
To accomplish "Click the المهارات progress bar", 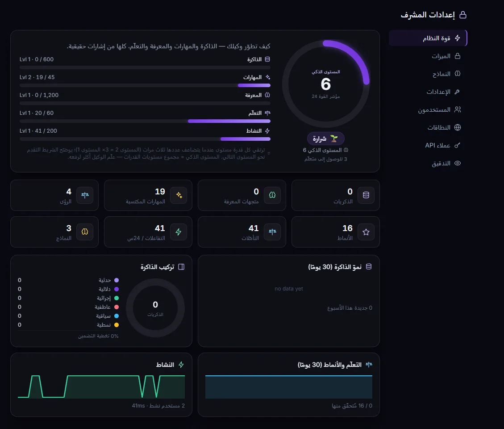I will 145,85.
